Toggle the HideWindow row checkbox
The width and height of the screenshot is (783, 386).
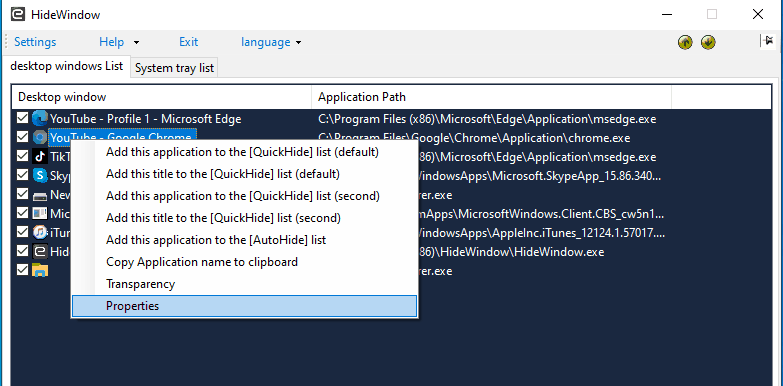pyautogui.click(x=22, y=251)
